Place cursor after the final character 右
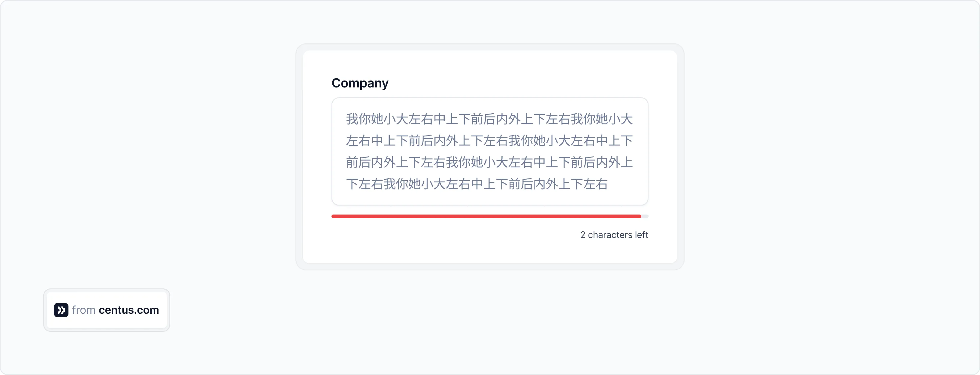This screenshot has width=980, height=375. click(608, 184)
